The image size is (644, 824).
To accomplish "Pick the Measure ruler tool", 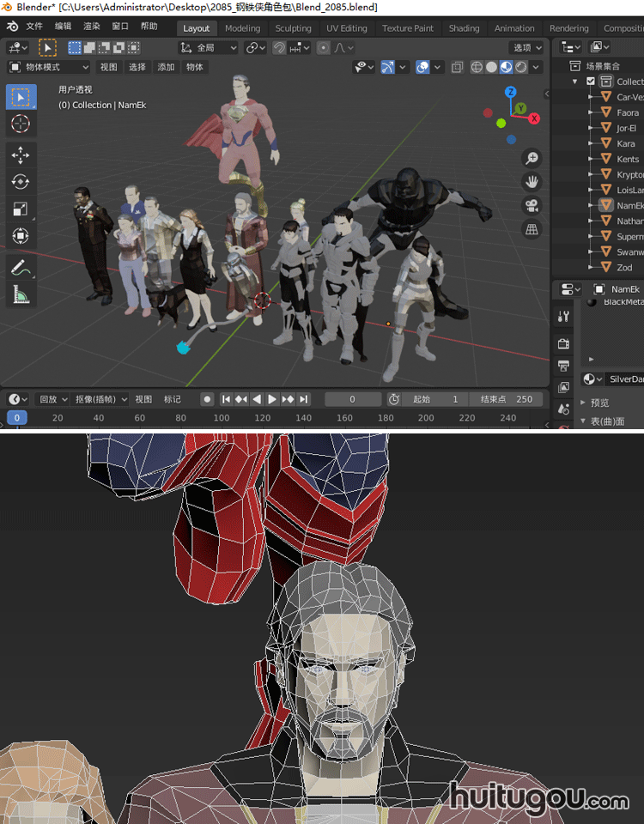I will tap(21, 295).
